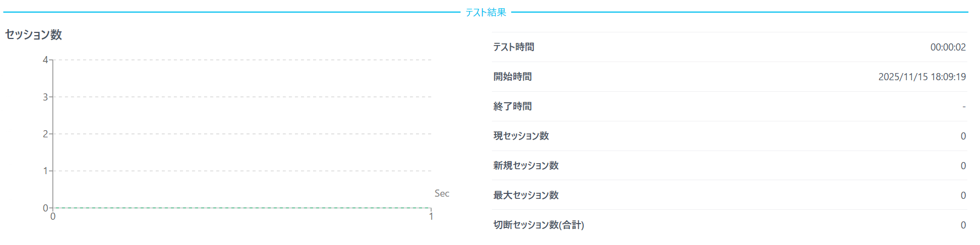The height and width of the screenshot is (245, 980).
Task: Click the 開始時間 row label
Action: point(512,77)
